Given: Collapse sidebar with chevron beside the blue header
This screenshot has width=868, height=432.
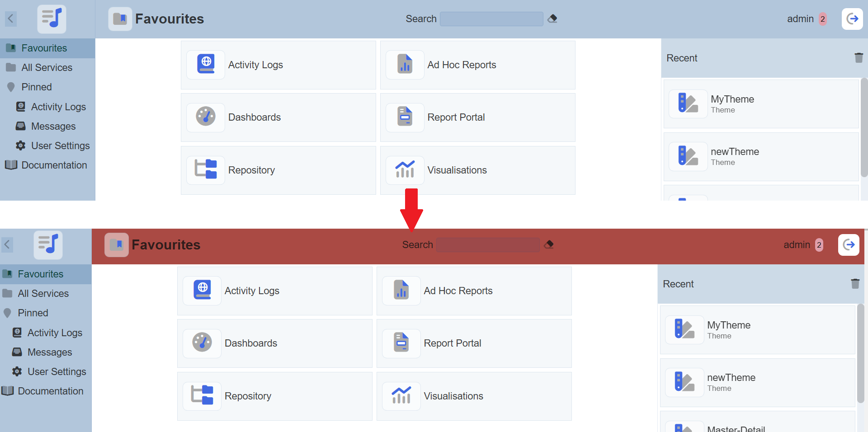Looking at the screenshot, I should click(x=11, y=19).
